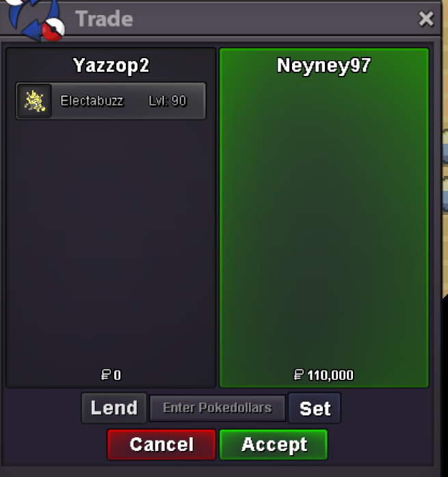The width and height of the screenshot is (448, 477).
Task: Focus the Enter Pokedollars input field
Action: (218, 408)
